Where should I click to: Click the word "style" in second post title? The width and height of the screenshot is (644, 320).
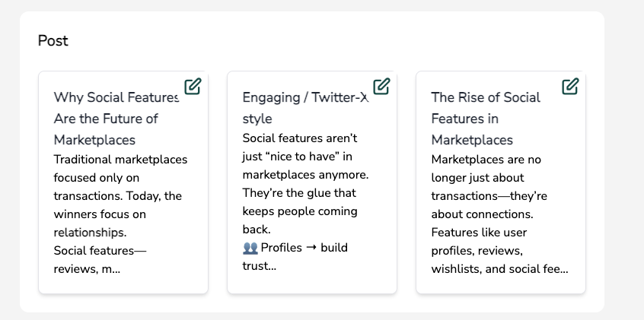pyautogui.click(x=257, y=119)
